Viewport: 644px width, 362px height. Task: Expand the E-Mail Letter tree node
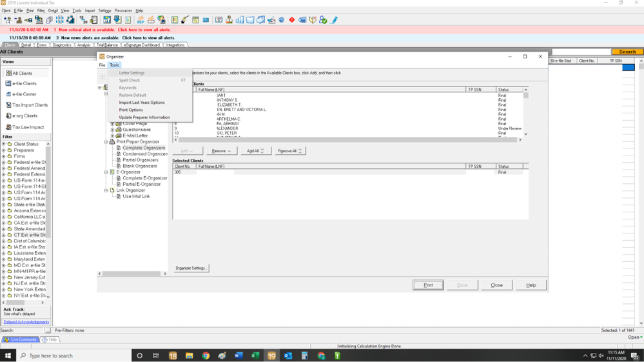tap(112, 136)
